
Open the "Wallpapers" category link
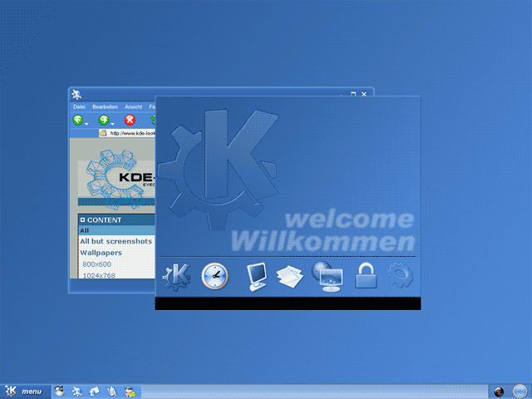click(x=101, y=253)
